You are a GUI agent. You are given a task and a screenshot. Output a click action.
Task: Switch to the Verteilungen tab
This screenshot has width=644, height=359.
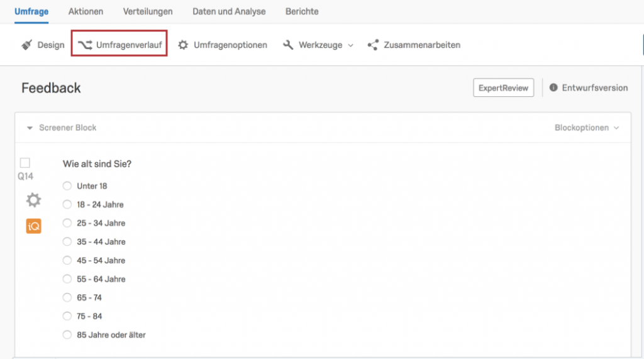pos(148,11)
